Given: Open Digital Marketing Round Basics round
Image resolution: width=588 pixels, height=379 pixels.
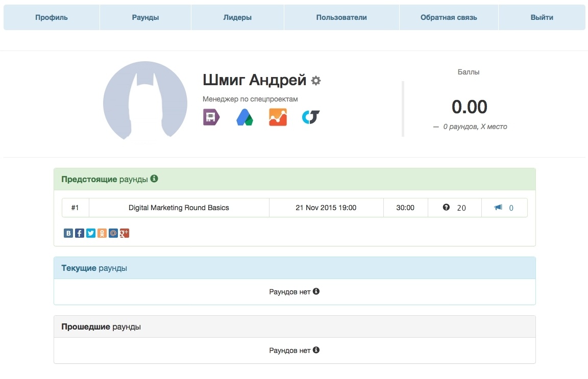Looking at the screenshot, I should click(x=179, y=208).
